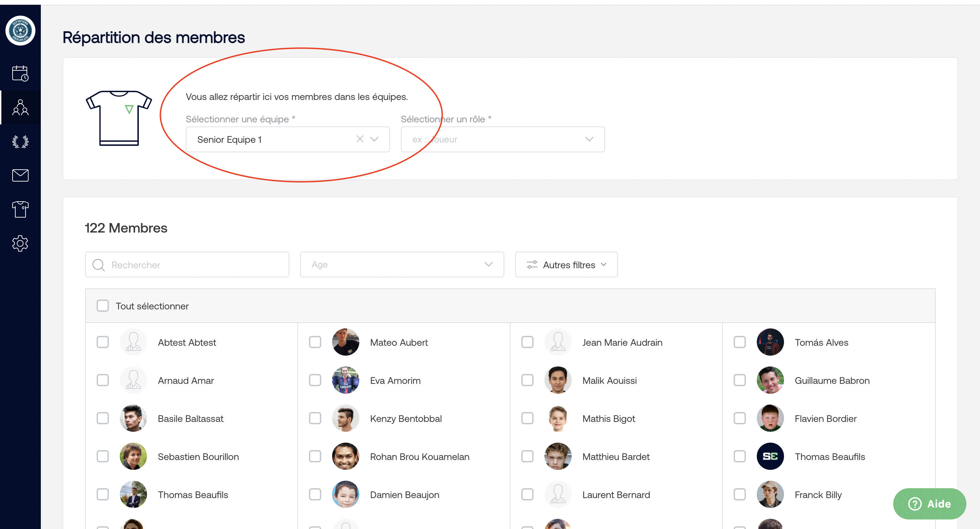Click Rohan Brou Kouamelan profile photo
980x529 pixels.
click(346, 456)
